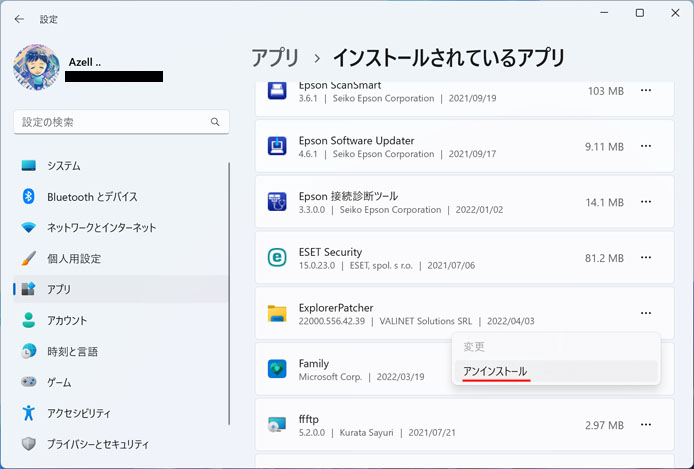This screenshot has width=694, height=469.
Task: Open ゲーム gaming settings
Action: 120,382
